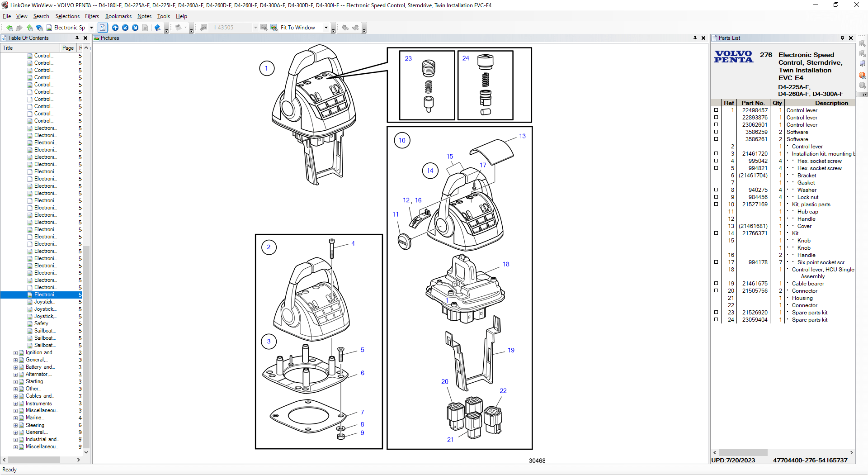Screen dimensions: 868x475
Task: Click the callout search icon beside Parts List
Action: pyautogui.click(x=863, y=76)
